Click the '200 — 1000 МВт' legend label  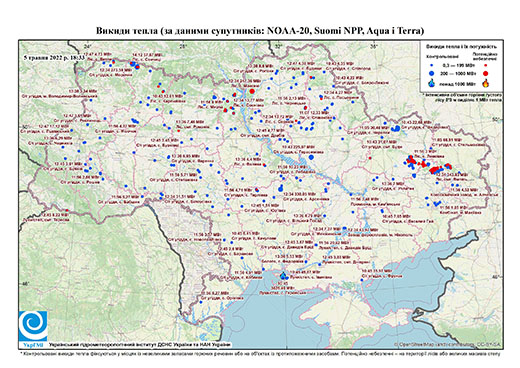tap(457, 73)
